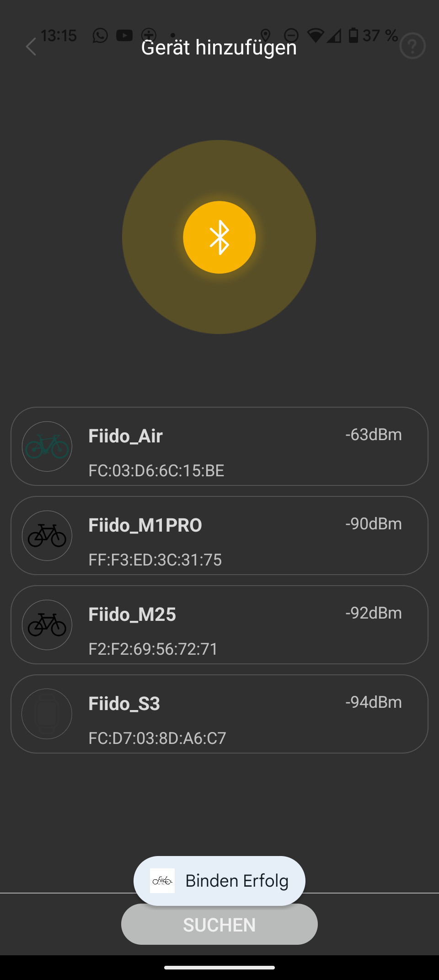439x980 pixels.
Task: Tap the -94dBm signal strength label
Action: click(x=373, y=702)
